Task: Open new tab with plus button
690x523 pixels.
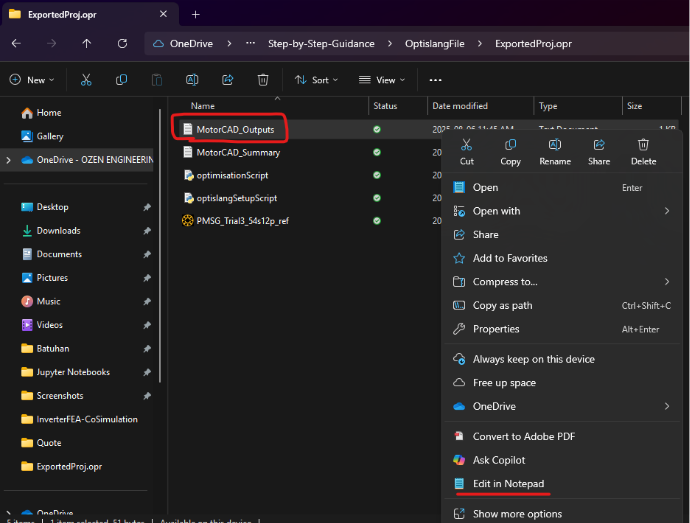Action: pos(196,14)
